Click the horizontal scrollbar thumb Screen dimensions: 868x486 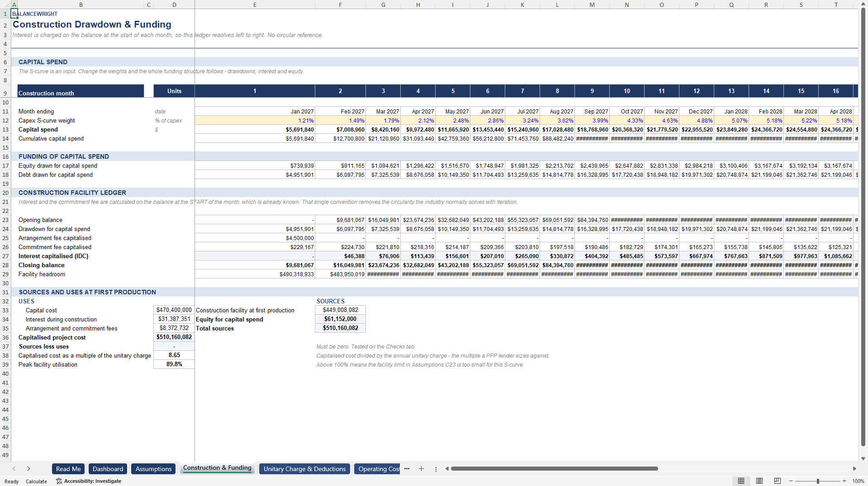click(554, 469)
